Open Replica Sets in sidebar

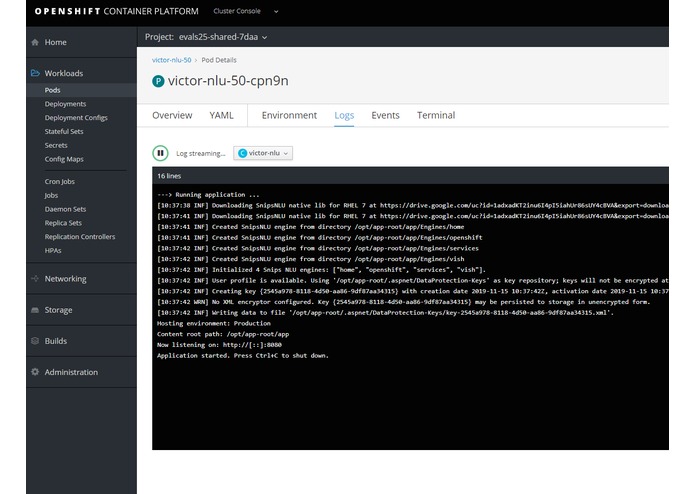(x=63, y=222)
